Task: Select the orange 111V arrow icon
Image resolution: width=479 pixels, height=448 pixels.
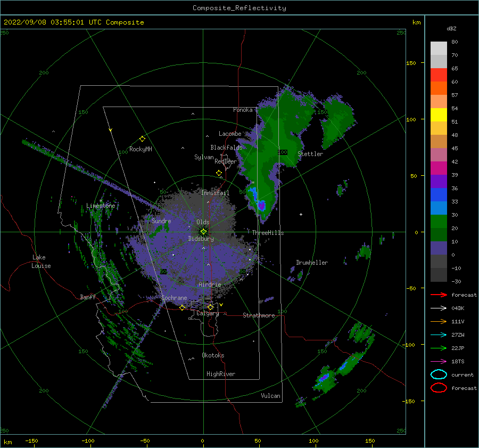Action: pyautogui.click(x=439, y=321)
